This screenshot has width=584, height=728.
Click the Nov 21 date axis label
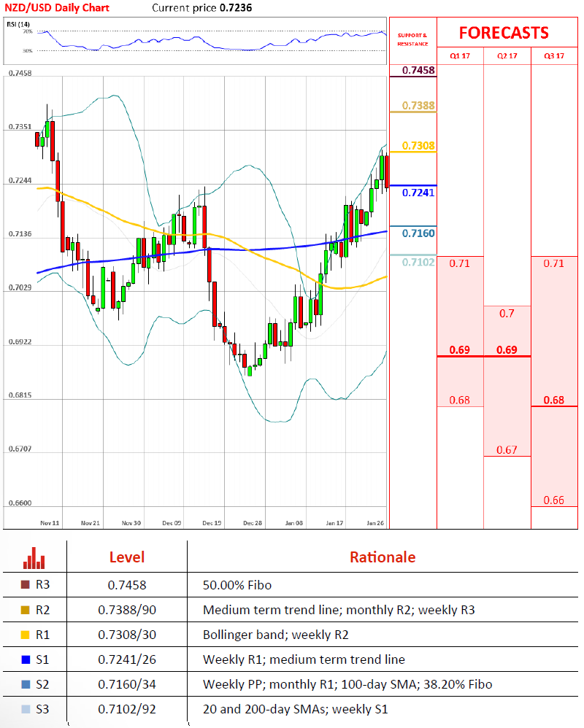point(90,523)
